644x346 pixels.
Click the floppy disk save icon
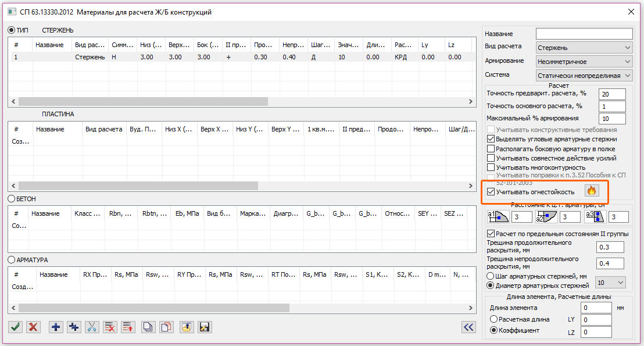point(204,327)
